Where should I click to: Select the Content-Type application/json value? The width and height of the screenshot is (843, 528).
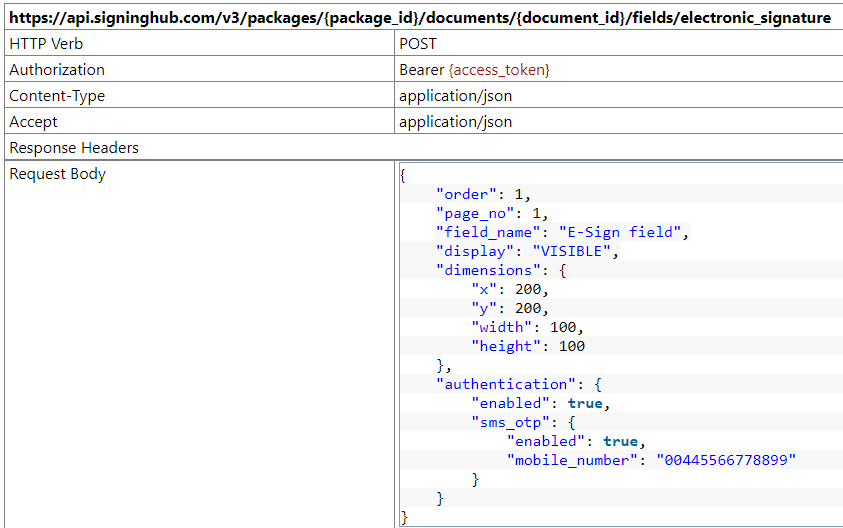455,96
